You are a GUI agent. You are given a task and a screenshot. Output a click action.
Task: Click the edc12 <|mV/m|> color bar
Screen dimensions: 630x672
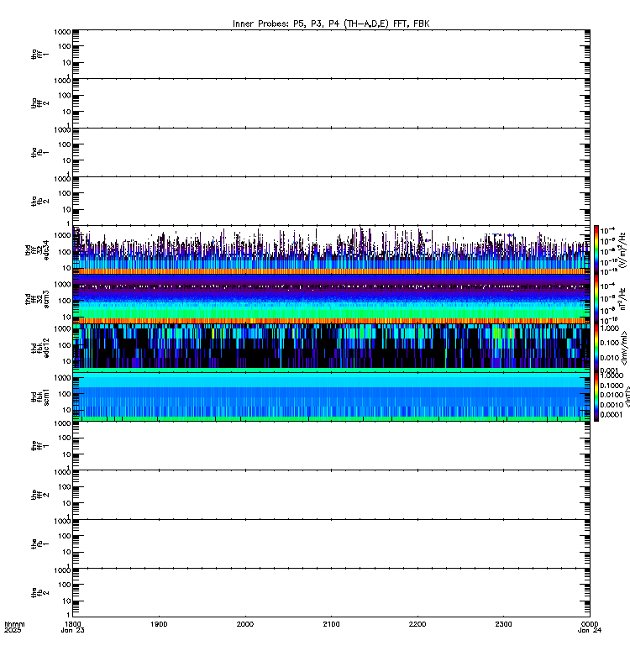[596, 348]
